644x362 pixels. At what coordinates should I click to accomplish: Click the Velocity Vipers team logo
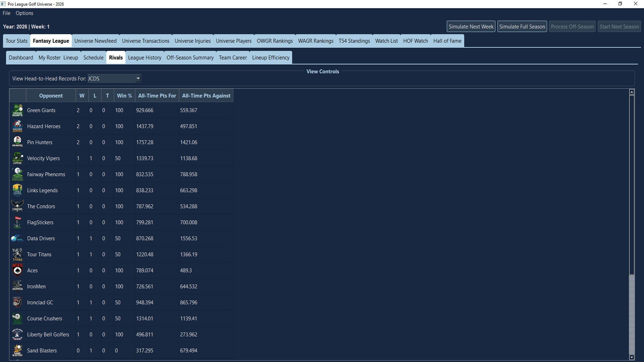17,158
